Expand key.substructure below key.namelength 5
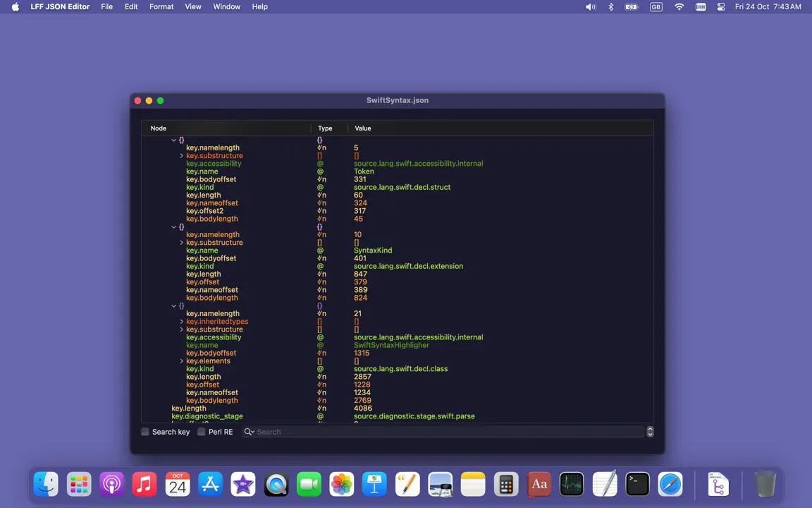This screenshot has width=812, height=508. pyautogui.click(x=181, y=155)
